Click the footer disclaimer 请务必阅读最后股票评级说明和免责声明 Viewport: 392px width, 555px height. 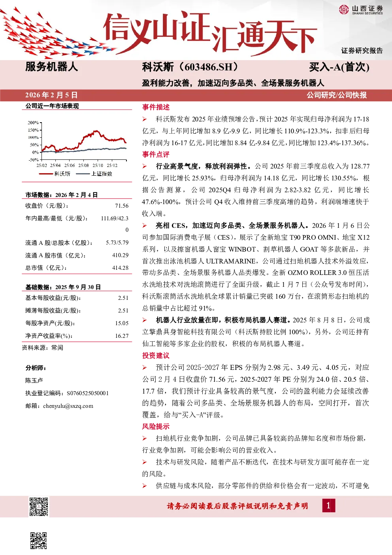pos(237,506)
